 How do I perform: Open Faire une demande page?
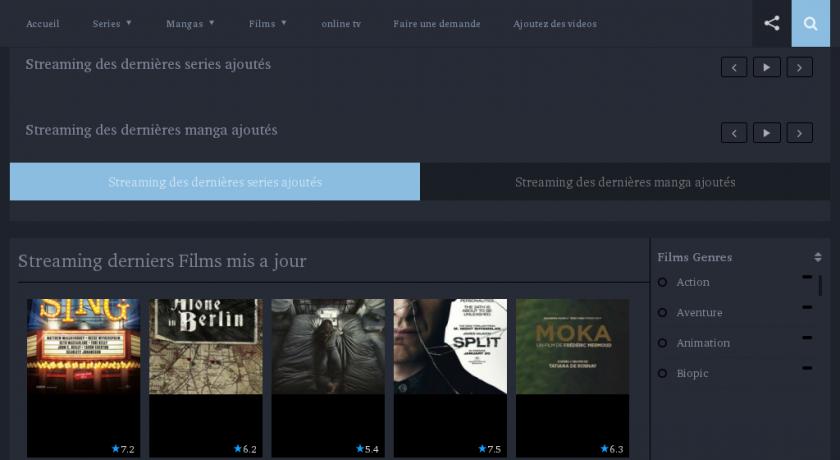pos(437,24)
